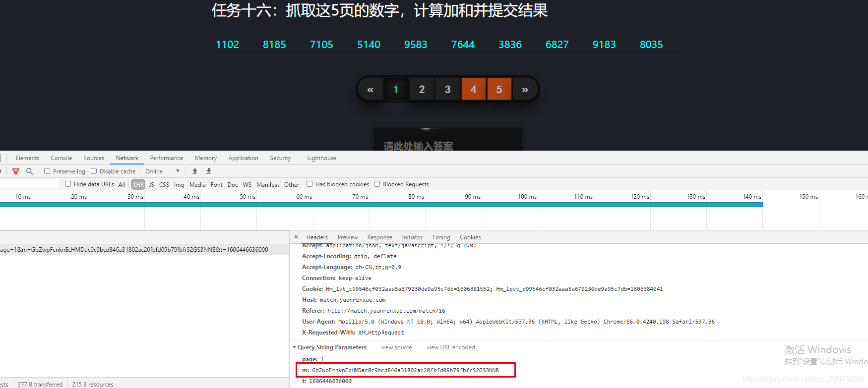Open the Memory panel tab
Viewport: 868px width, 388px height.
click(206, 158)
